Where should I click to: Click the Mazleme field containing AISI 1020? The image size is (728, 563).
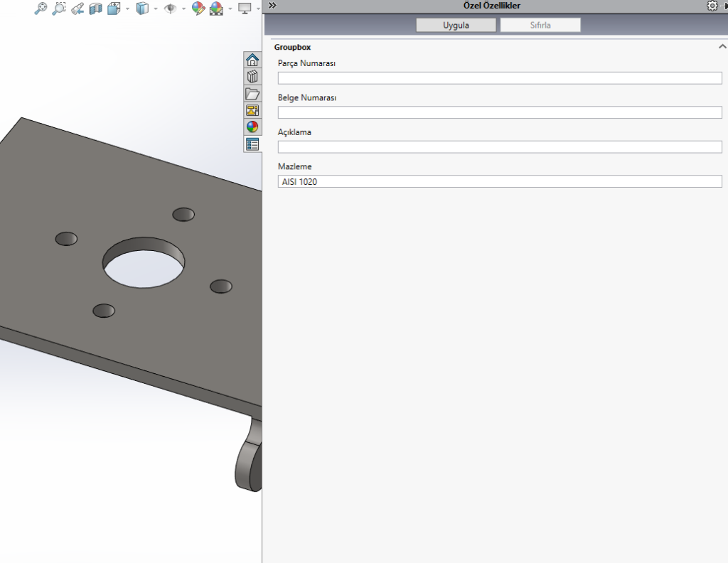[499, 181]
